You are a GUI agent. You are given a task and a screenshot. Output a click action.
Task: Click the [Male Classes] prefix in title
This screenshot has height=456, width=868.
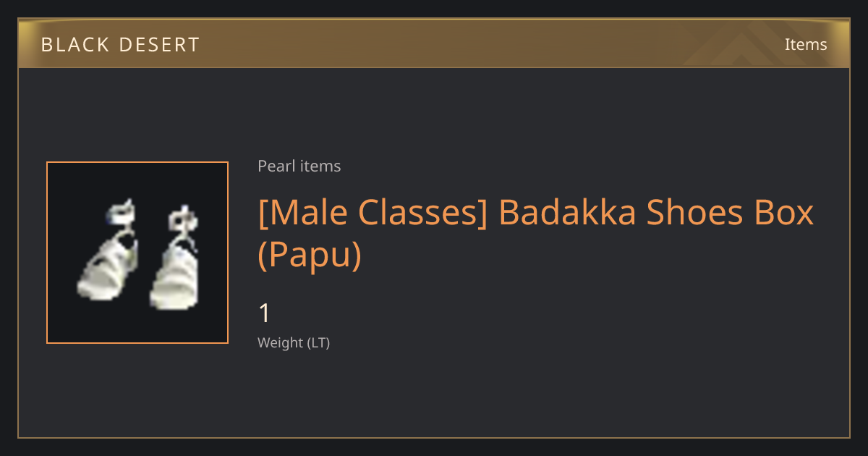pos(373,212)
